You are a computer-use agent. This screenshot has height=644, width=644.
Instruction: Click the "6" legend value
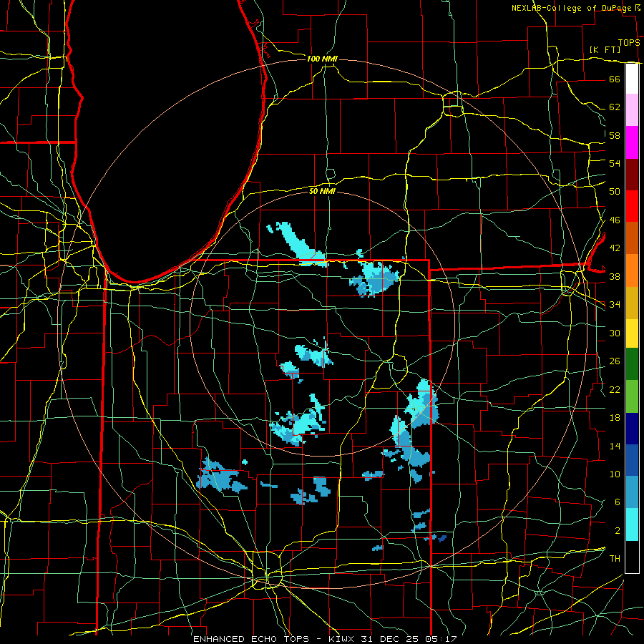click(x=617, y=502)
